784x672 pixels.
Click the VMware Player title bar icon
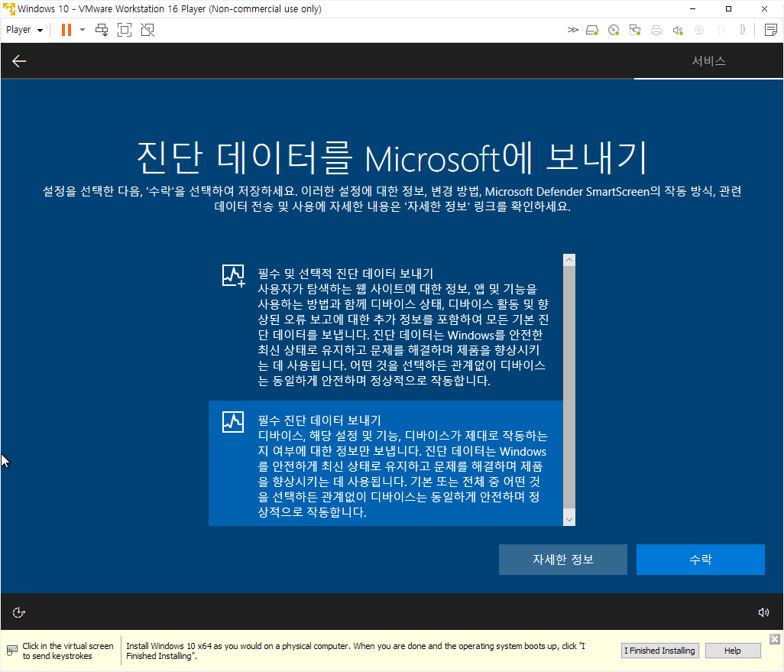(9, 9)
